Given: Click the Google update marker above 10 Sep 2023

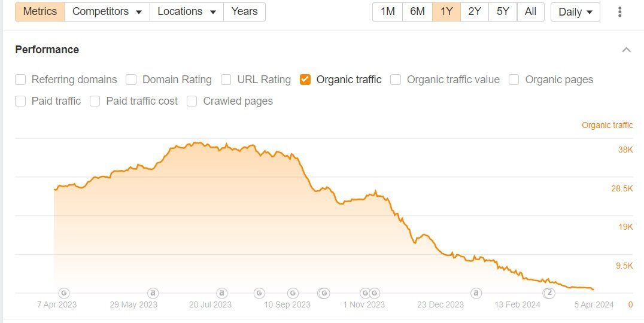Looking at the screenshot, I should tap(293, 293).
